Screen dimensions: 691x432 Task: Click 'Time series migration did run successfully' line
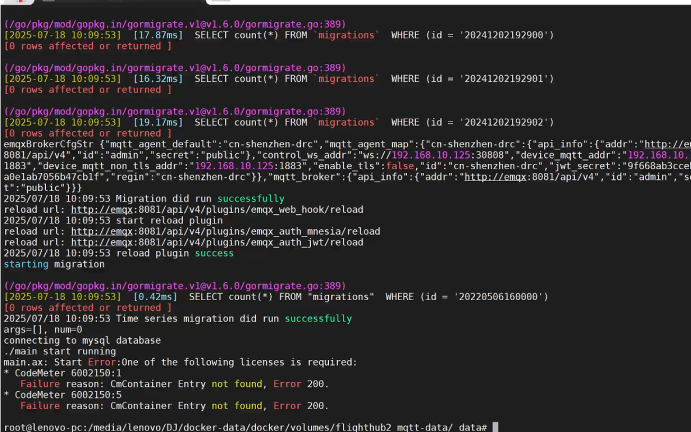pos(178,318)
